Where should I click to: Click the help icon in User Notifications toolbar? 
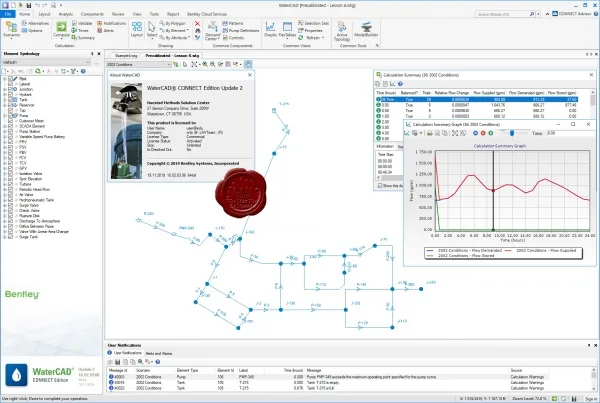[x=158, y=362]
